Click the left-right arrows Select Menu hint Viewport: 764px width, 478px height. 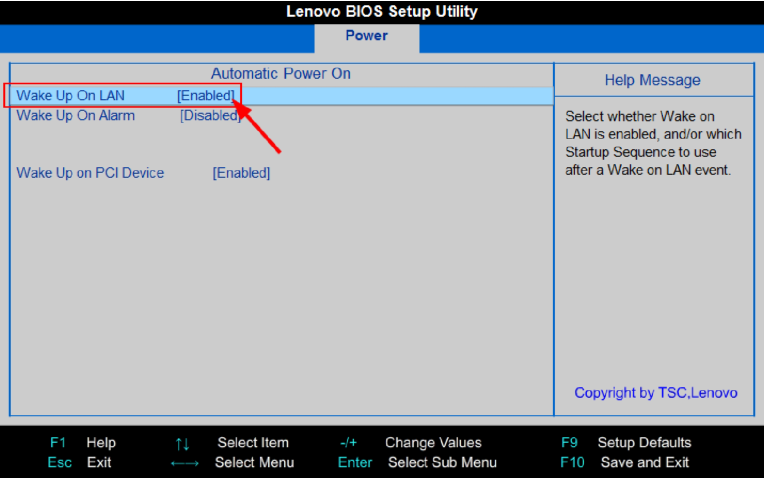tap(232, 462)
